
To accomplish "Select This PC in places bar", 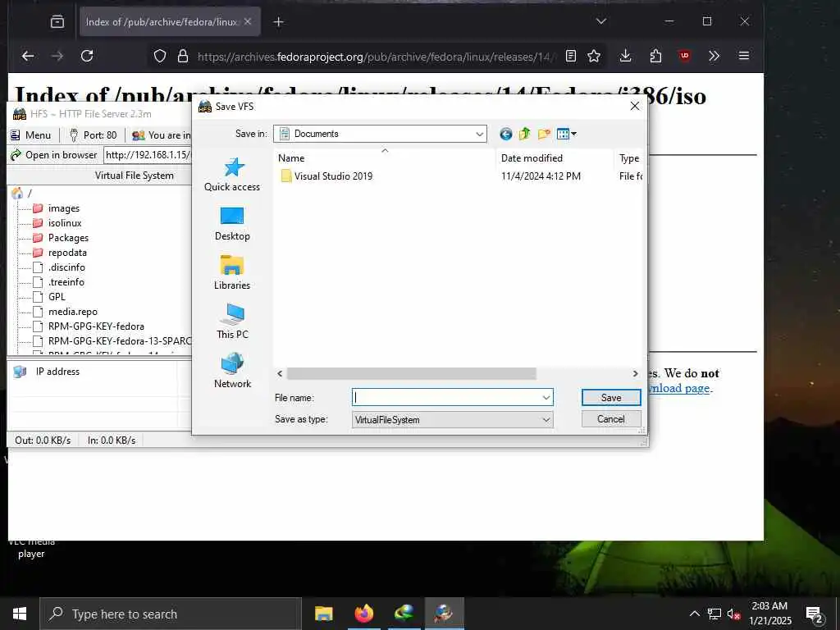I will [232, 322].
